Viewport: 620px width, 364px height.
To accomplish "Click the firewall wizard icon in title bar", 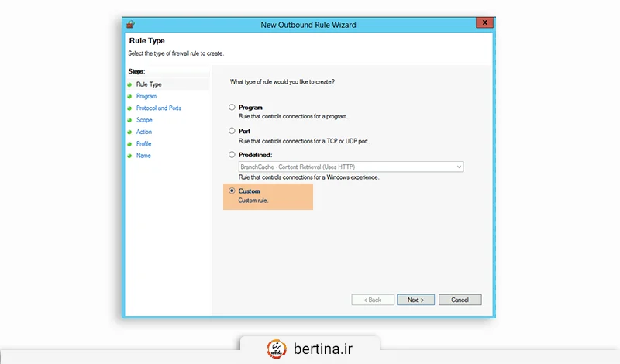I will pos(130,25).
